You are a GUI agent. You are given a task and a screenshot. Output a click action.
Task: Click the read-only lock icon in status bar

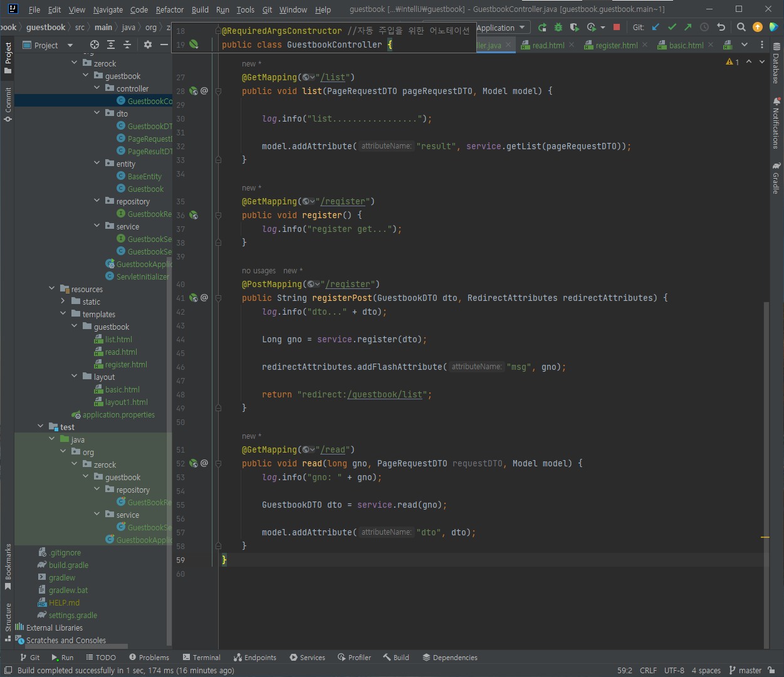click(771, 670)
